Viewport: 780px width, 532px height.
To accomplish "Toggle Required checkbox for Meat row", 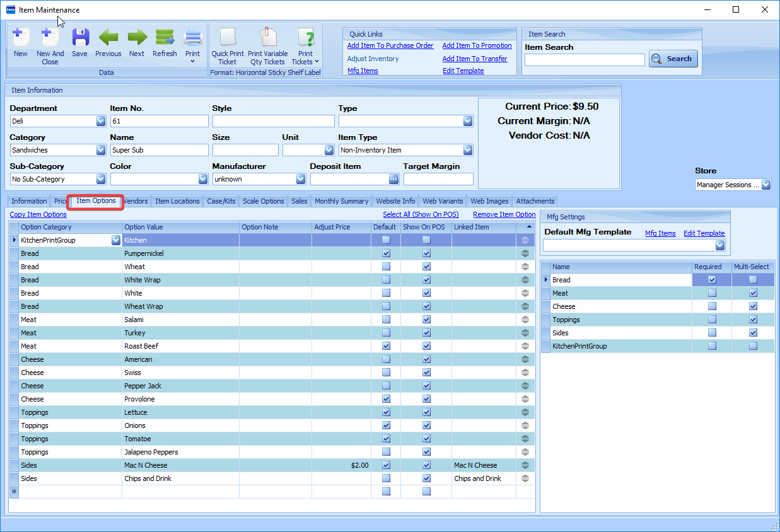I will (712, 293).
